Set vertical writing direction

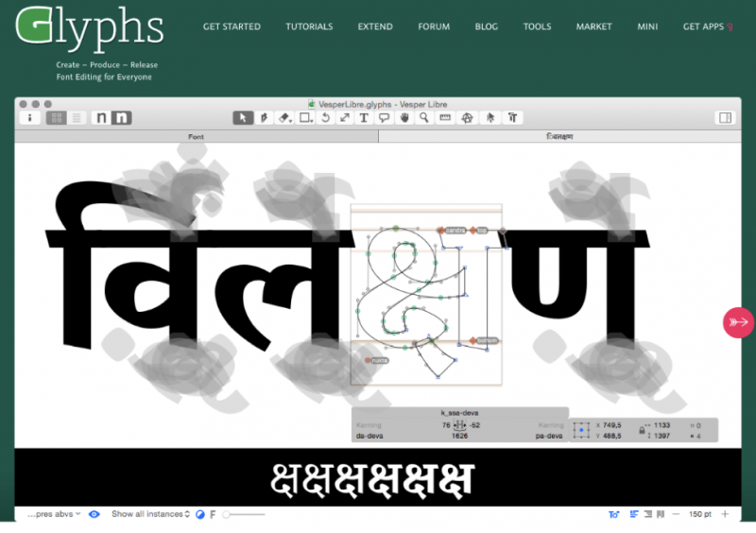[x=661, y=515]
